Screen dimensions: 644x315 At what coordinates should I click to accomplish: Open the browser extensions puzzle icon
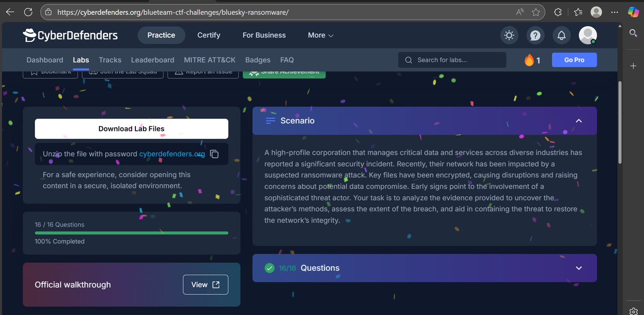tap(558, 12)
